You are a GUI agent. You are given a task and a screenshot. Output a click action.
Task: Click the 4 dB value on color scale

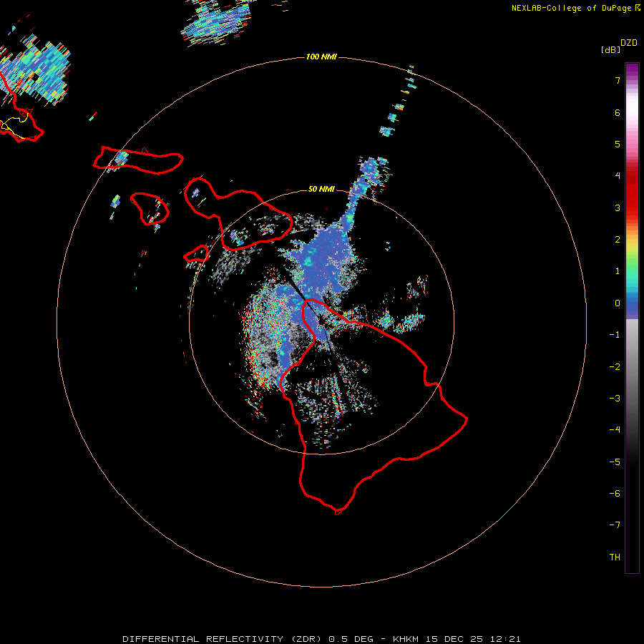618,176
